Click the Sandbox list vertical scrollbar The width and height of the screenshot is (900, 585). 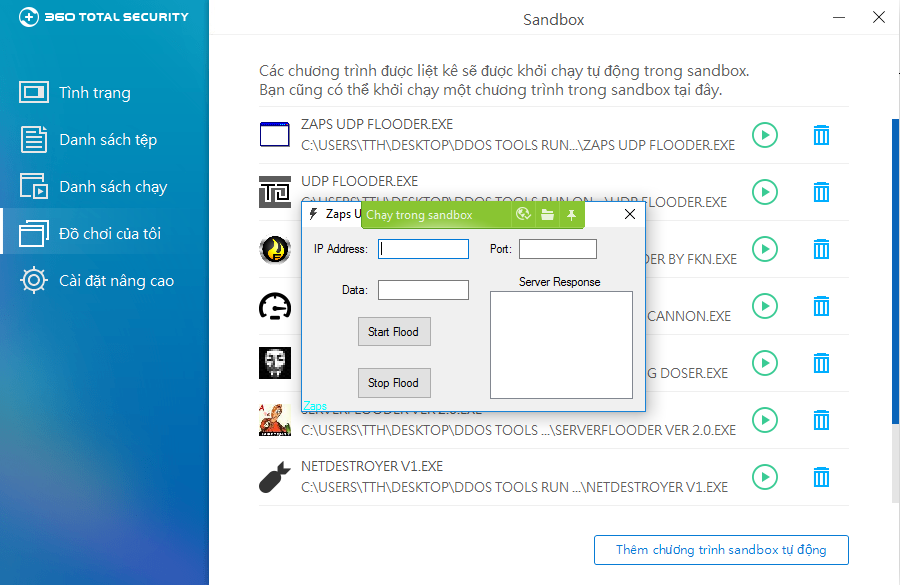click(x=895, y=271)
